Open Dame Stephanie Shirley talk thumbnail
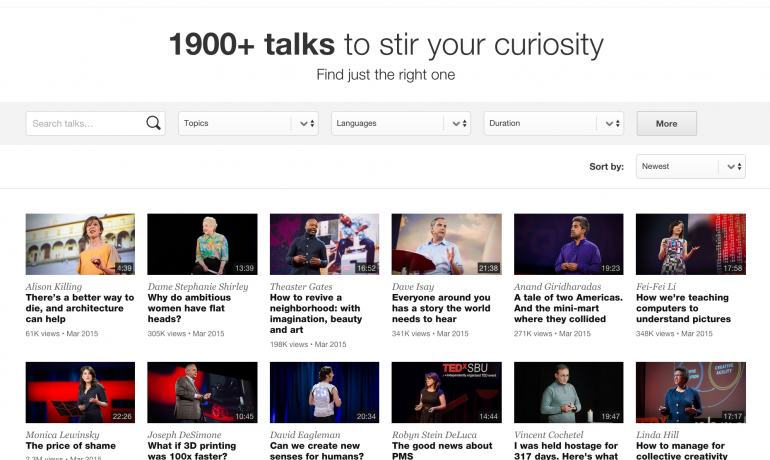The width and height of the screenshot is (770, 460). coord(202,244)
